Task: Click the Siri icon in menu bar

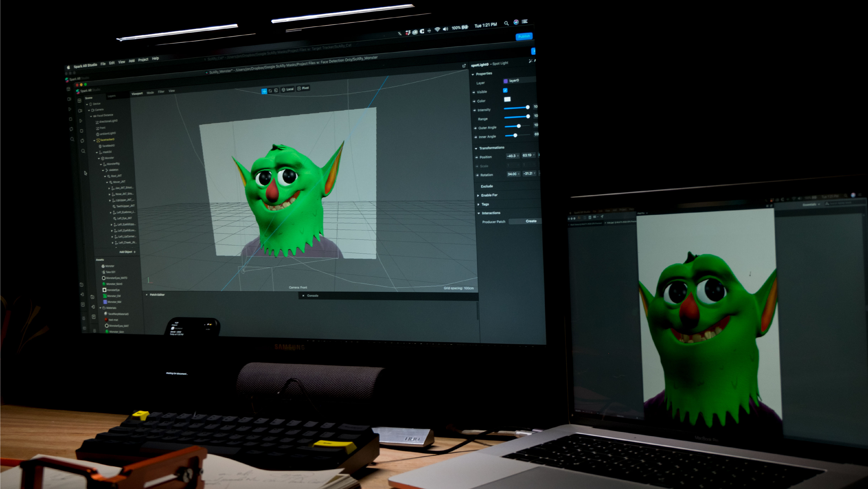Action: [516, 22]
